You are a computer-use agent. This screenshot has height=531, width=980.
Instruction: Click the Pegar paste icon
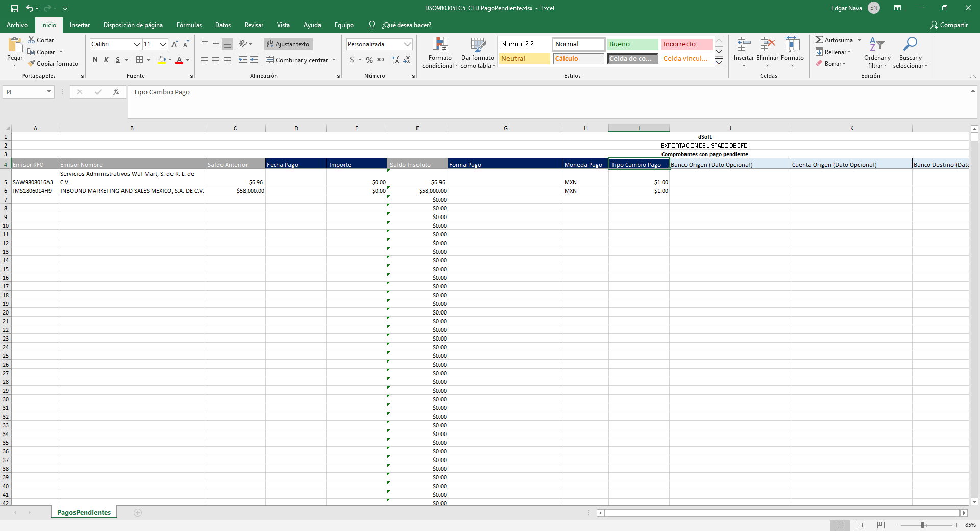click(15, 45)
